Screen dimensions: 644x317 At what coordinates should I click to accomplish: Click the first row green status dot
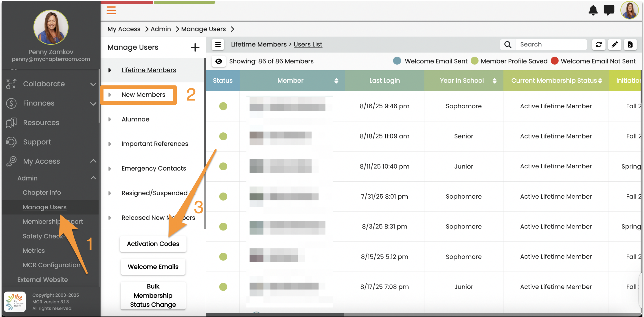(223, 106)
